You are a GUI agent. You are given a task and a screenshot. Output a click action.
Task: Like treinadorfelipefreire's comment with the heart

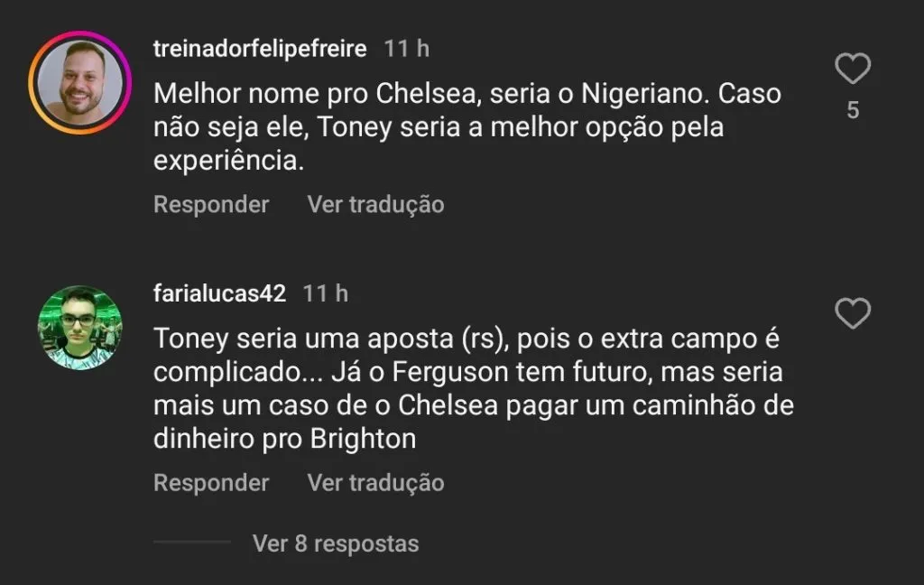click(x=853, y=70)
